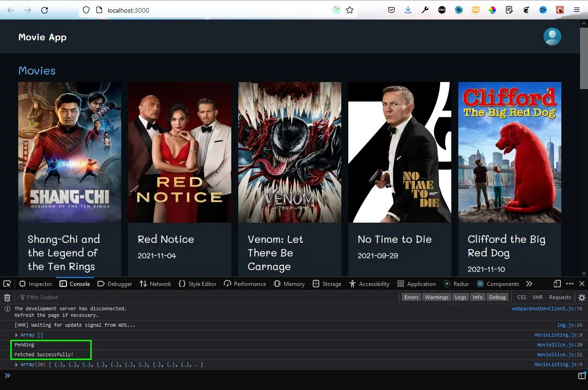Open the Clifford the Big Red Dog poster
Image resolution: width=588 pixels, height=390 pixels.
point(510,152)
